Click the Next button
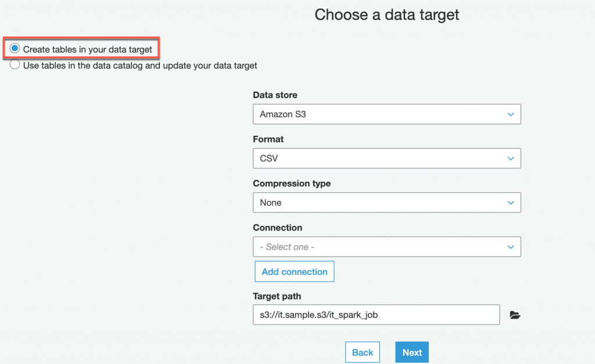This screenshot has width=595, height=364. (412, 352)
